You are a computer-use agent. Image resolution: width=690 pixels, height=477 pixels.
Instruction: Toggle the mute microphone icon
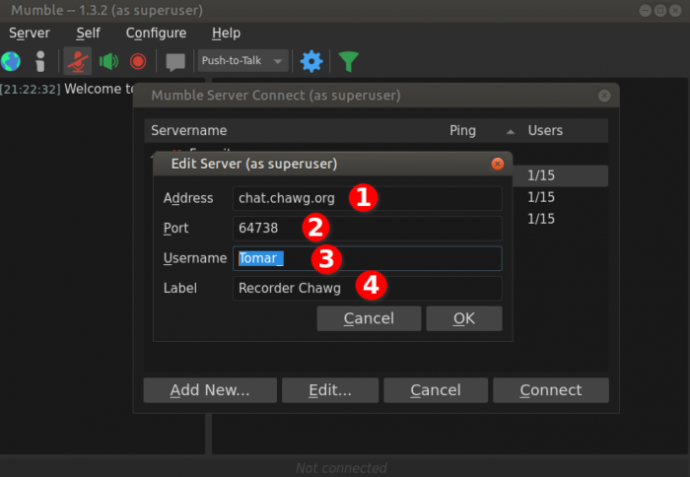click(x=77, y=61)
